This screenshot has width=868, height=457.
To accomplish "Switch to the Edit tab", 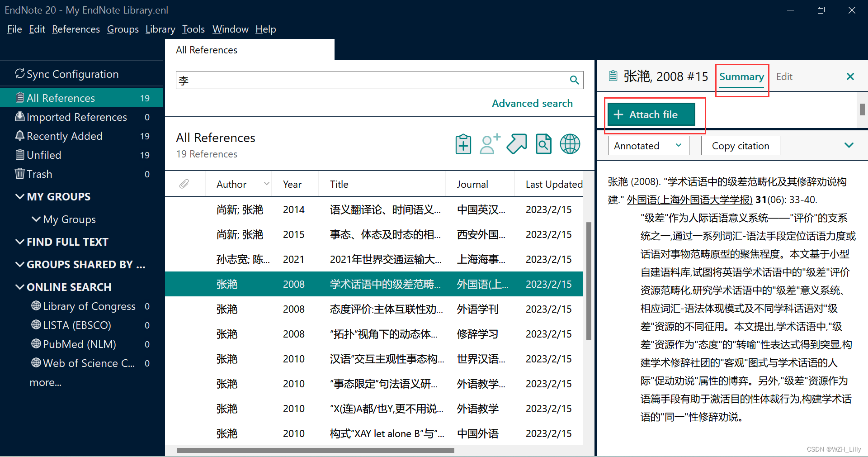I will coord(784,76).
